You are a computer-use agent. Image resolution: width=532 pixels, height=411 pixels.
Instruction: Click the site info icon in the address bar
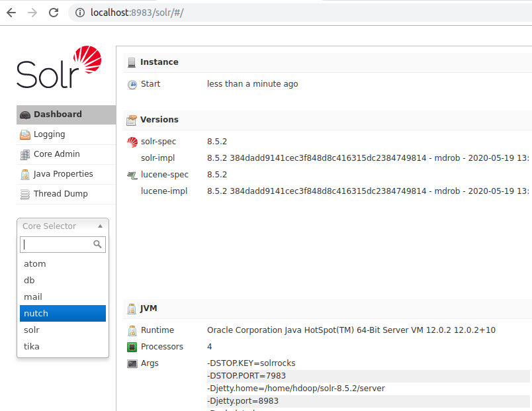pos(79,12)
